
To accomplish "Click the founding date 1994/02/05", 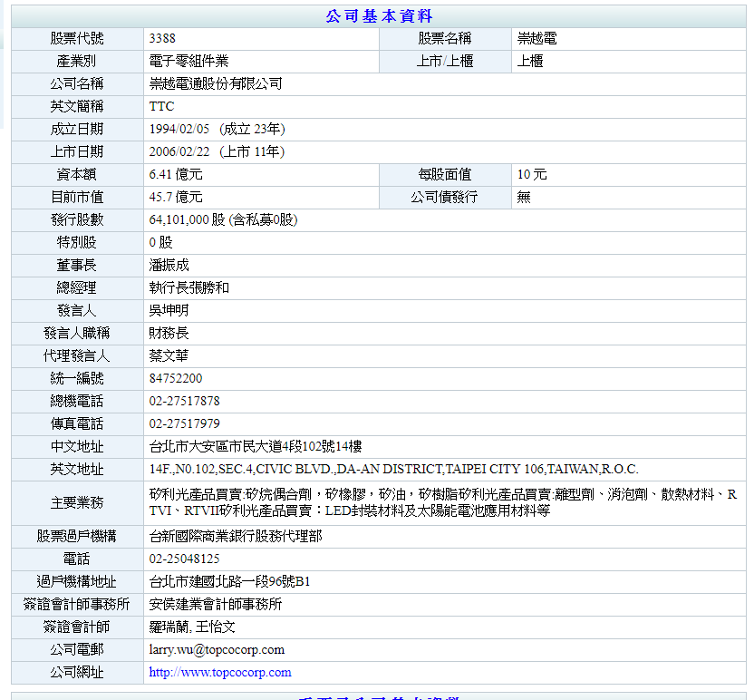I will 179,129.
